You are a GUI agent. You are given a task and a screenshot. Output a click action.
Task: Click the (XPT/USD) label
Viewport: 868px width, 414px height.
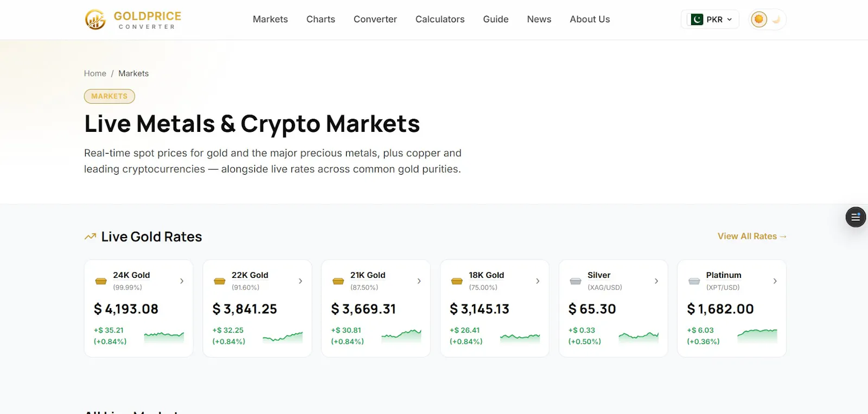point(723,288)
